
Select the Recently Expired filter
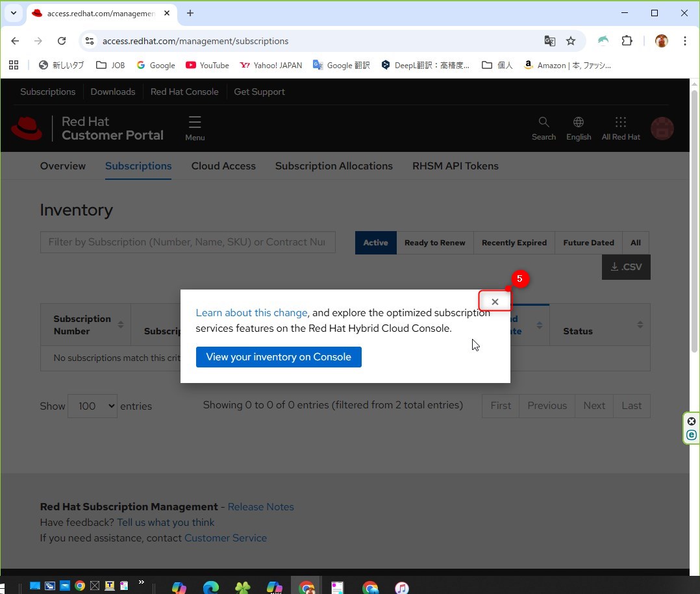coord(514,243)
